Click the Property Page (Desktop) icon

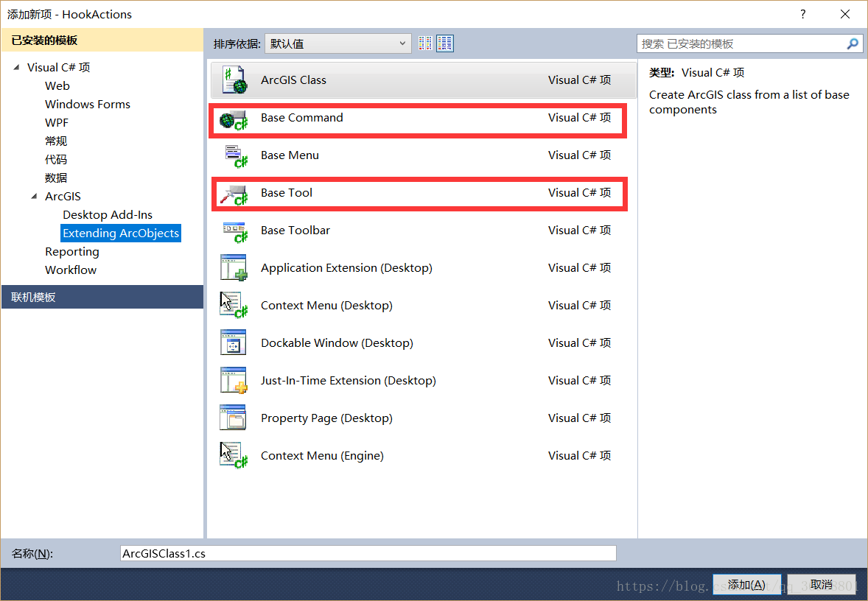(x=233, y=418)
